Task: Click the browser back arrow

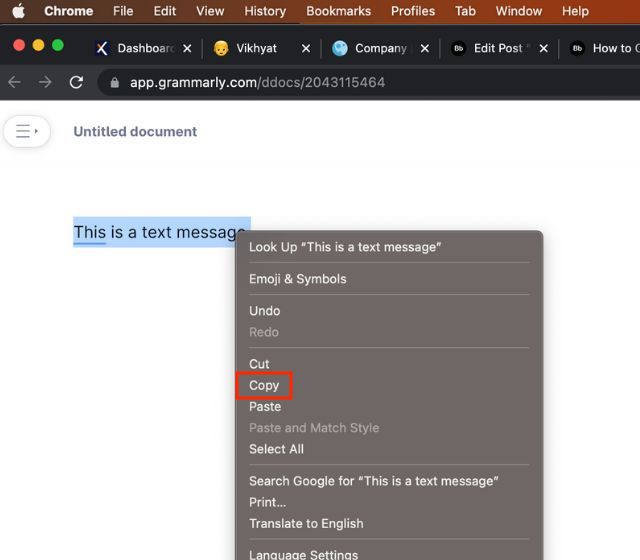Action: 14,82
